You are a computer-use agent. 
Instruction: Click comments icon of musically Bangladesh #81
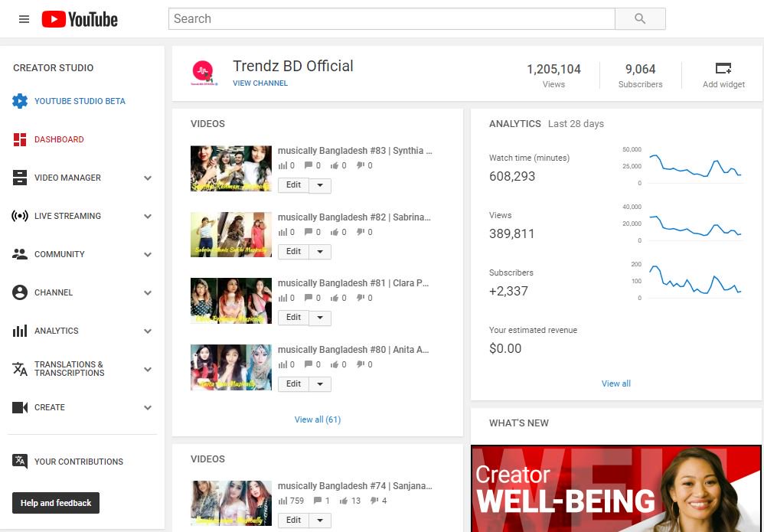point(309,299)
